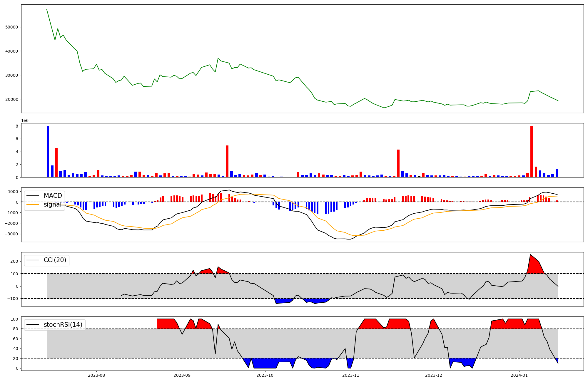Click the MACD legend entry label
The width and height of the screenshot is (588, 382).
pyautogui.click(x=53, y=196)
